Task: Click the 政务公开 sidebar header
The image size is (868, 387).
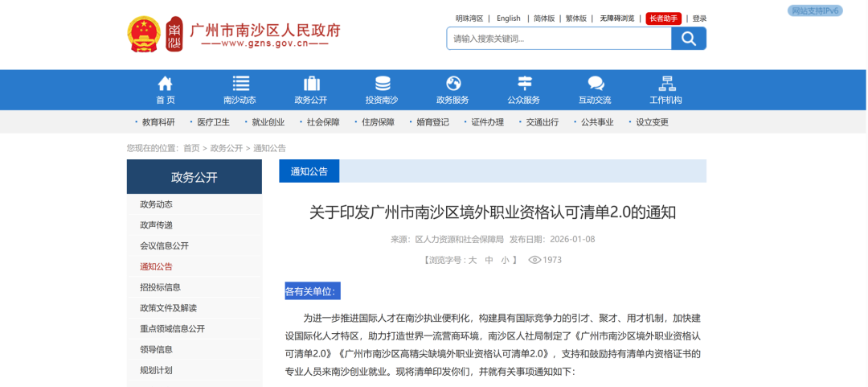Action: [194, 177]
